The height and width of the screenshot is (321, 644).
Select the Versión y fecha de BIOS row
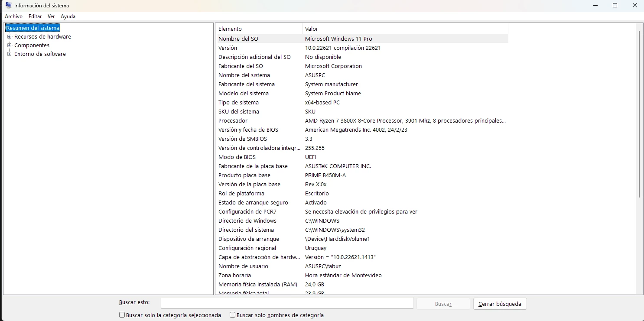(x=362, y=130)
